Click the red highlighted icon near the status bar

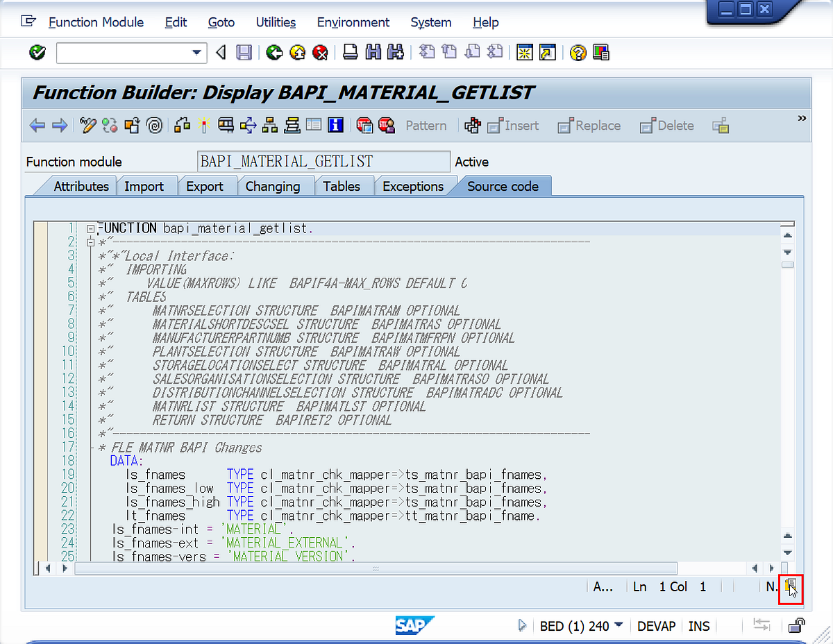pos(791,589)
